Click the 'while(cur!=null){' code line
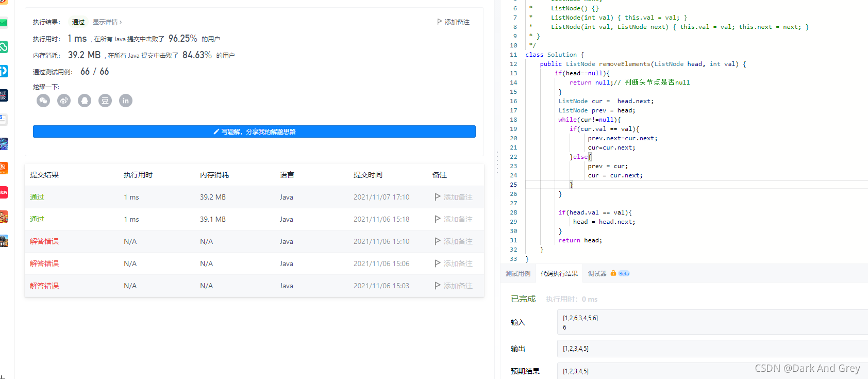This screenshot has height=379, width=868. [589, 120]
